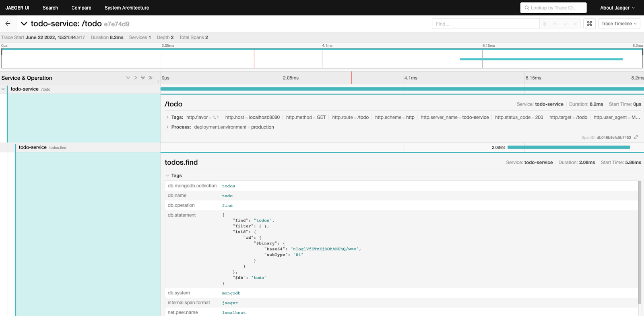Open the About Jaeger menu
644x316 pixels.
617,8
